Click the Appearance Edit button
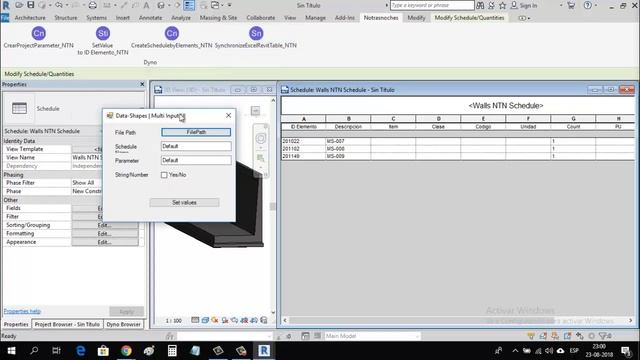Image resolution: width=640 pixels, height=360 pixels. (105, 242)
